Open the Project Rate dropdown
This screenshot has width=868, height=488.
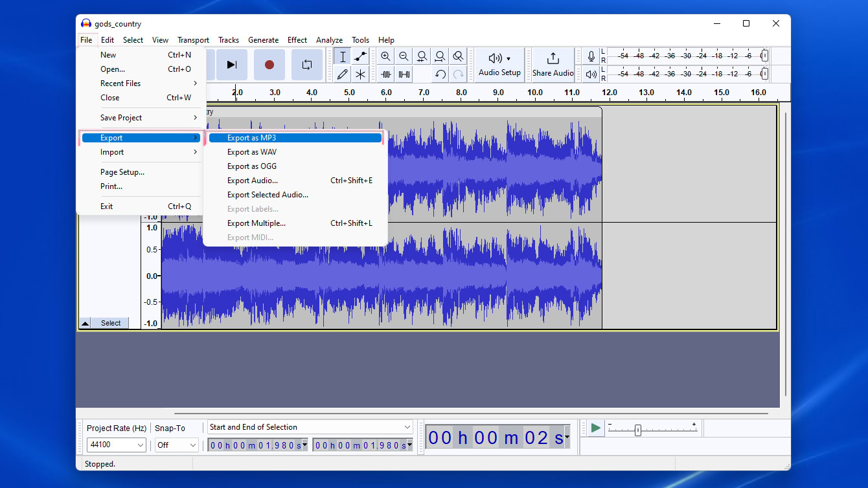pyautogui.click(x=117, y=445)
